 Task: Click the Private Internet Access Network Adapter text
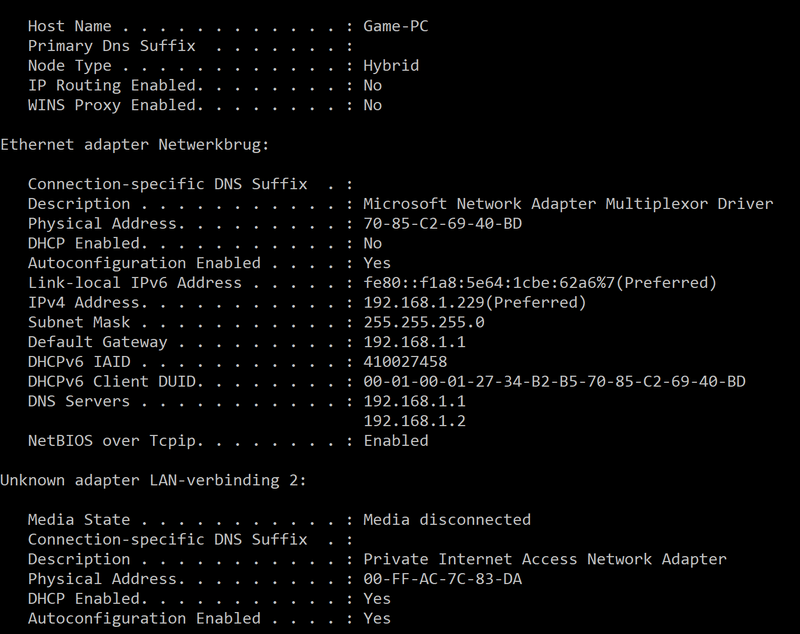pos(545,559)
